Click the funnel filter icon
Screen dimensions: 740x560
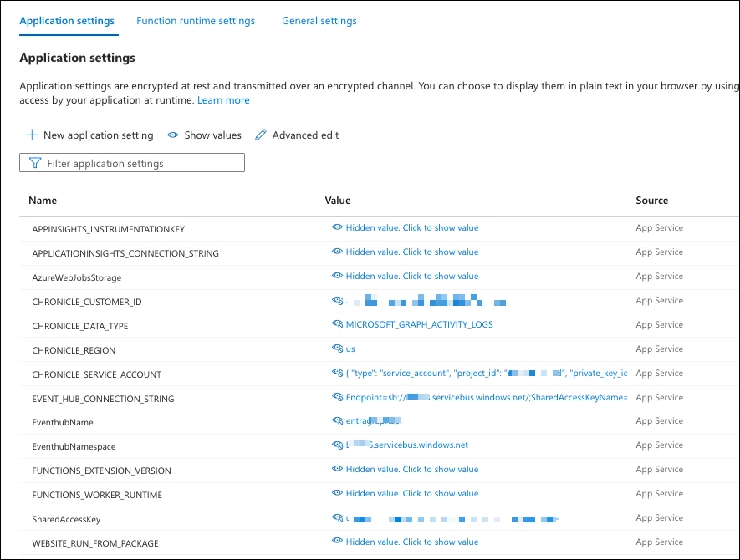tap(35, 163)
